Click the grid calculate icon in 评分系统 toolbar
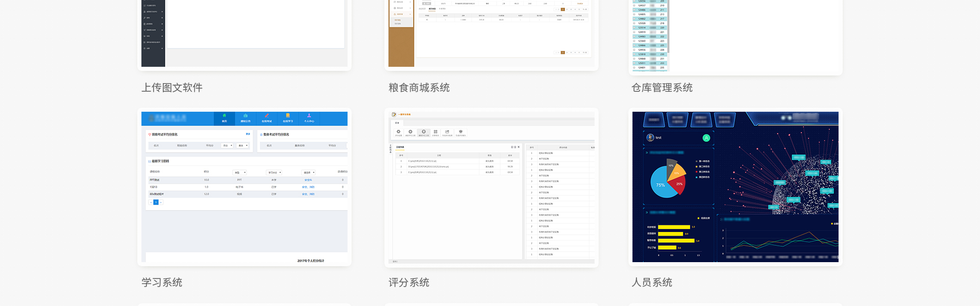Image resolution: width=980 pixels, height=306 pixels. tap(435, 132)
